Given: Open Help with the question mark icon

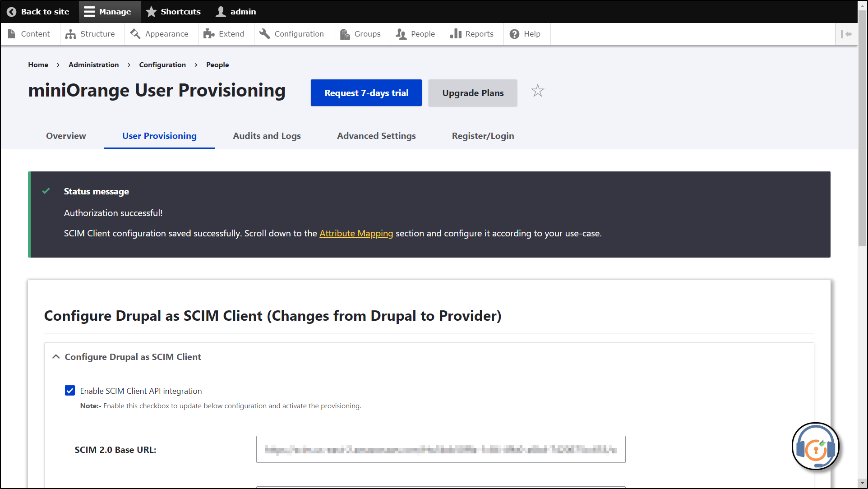Looking at the screenshot, I should pyautogui.click(x=514, y=34).
